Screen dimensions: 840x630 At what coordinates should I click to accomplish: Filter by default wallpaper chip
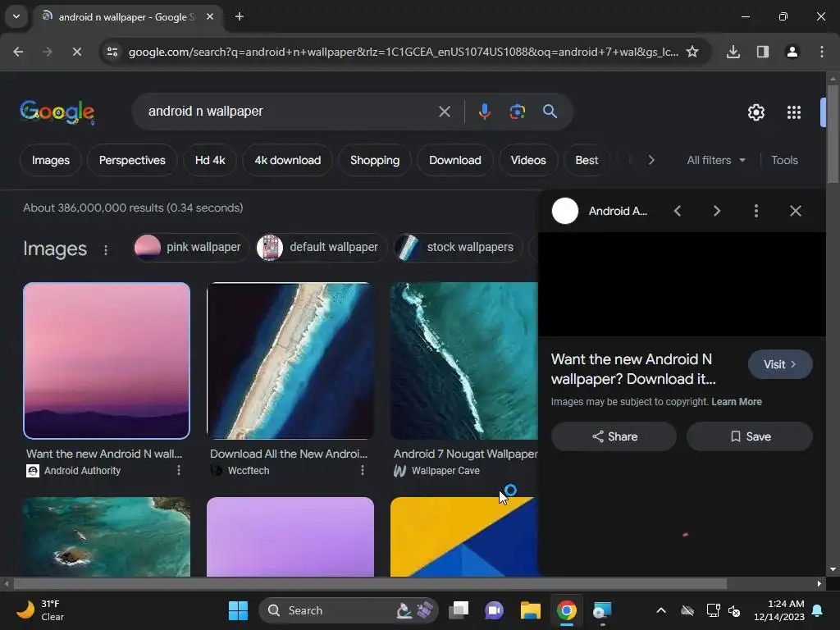click(322, 247)
